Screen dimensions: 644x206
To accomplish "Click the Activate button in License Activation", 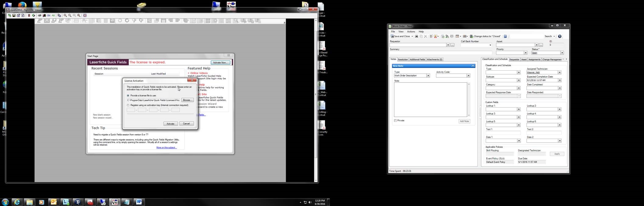I will click(x=170, y=124).
